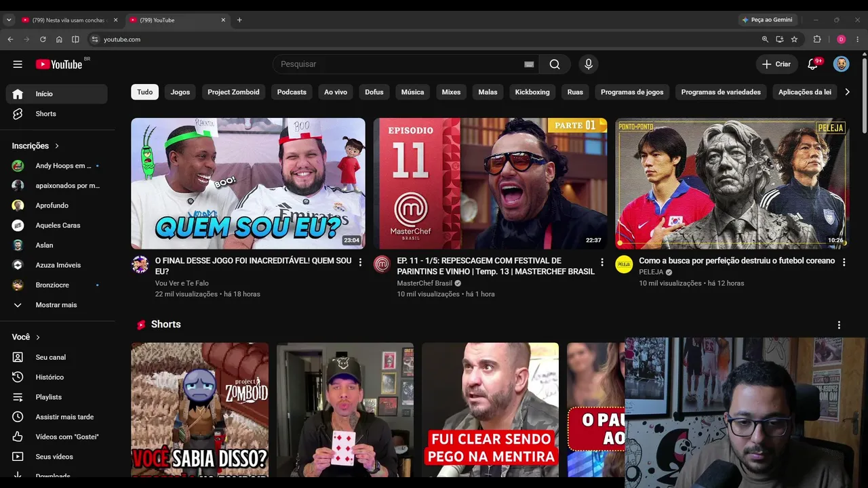868x488 pixels.
Task: Select the Kickboxing filter chip
Action: pos(532,92)
